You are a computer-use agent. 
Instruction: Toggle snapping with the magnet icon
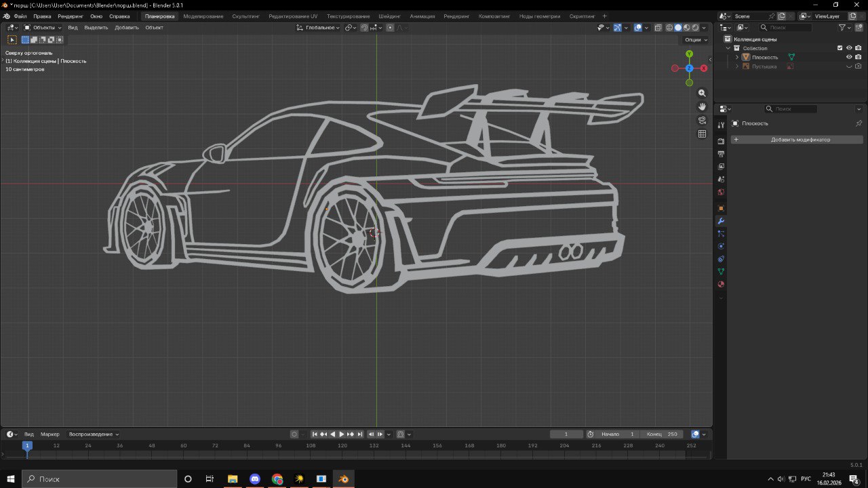pos(364,28)
